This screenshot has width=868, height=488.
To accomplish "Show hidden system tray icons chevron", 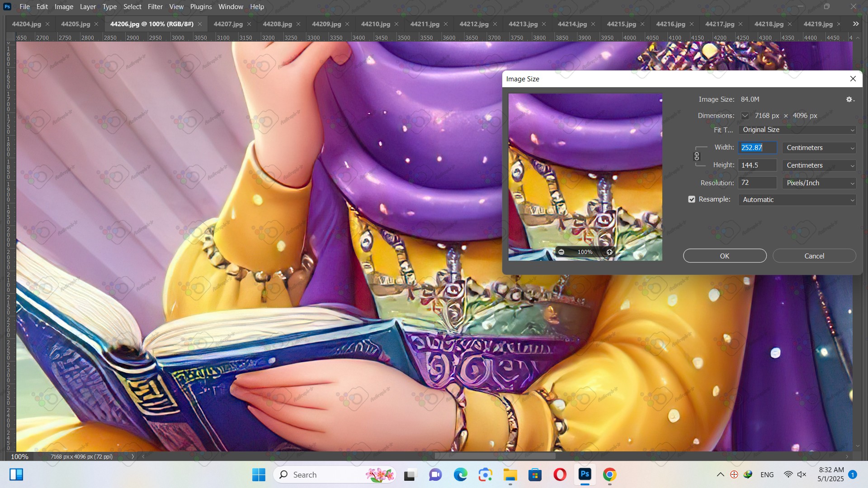I will [720, 474].
